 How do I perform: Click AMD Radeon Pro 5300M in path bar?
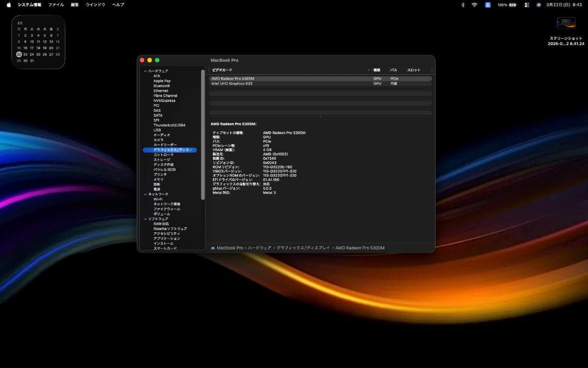360,248
